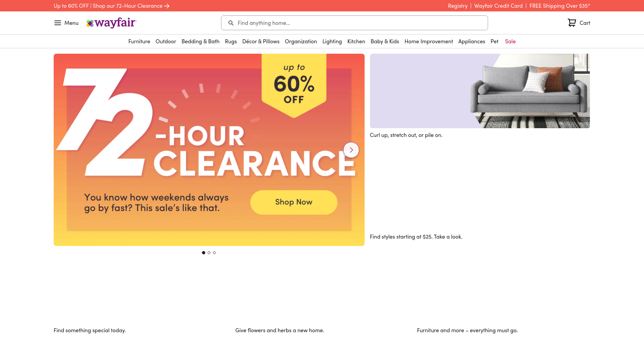
Task: Open the Décor & Pillows category menu
Action: point(261,41)
